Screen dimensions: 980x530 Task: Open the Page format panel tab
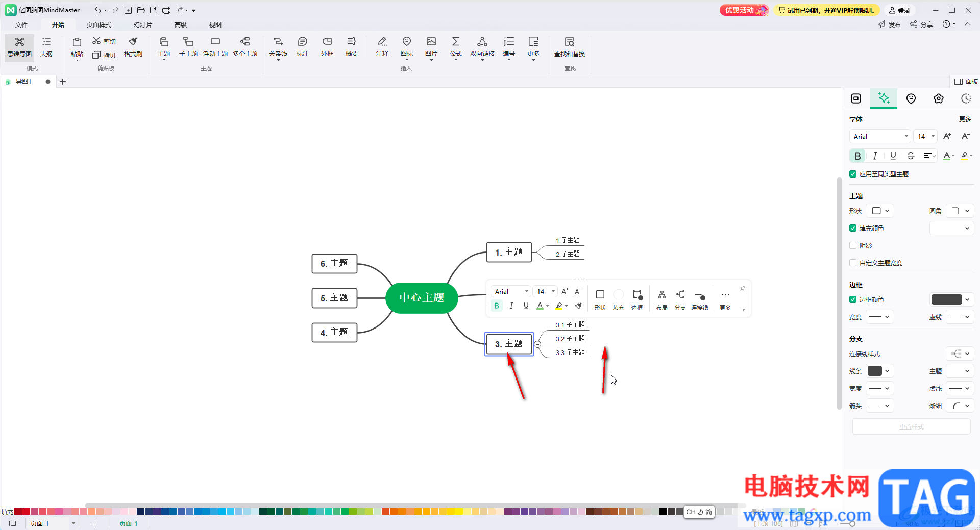click(x=856, y=98)
